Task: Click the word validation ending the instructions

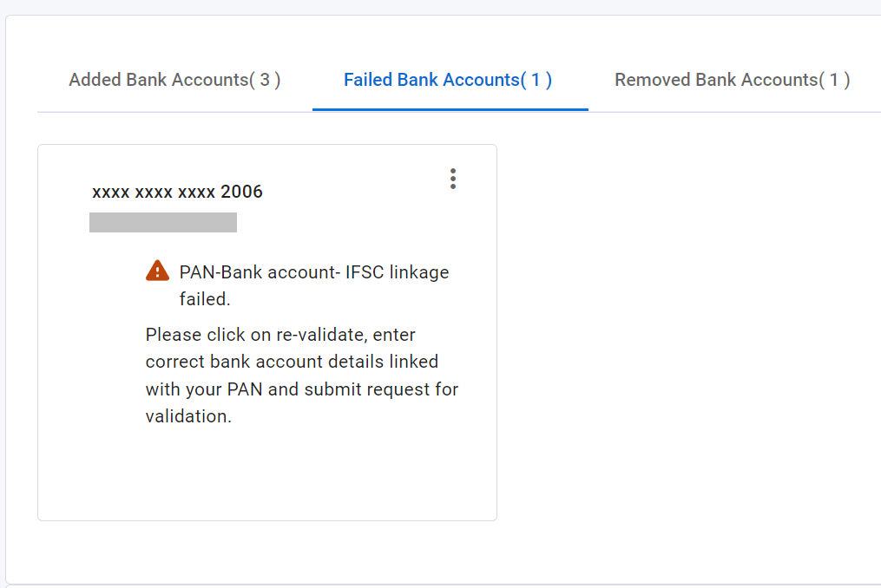Action: (x=188, y=416)
